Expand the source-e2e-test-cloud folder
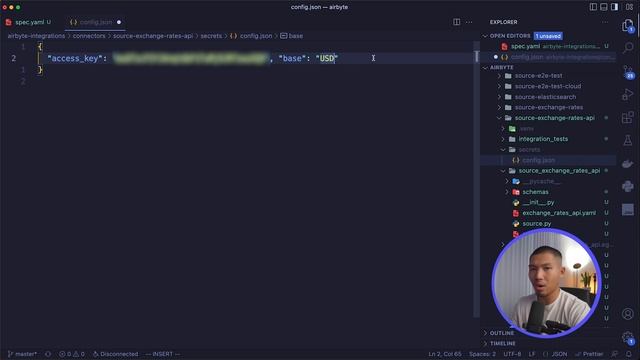This screenshot has height=360, width=640. pyautogui.click(x=499, y=86)
